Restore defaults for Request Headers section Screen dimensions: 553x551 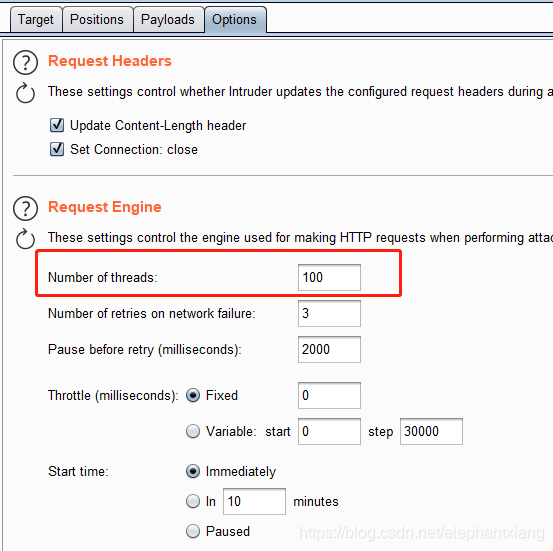[25, 93]
